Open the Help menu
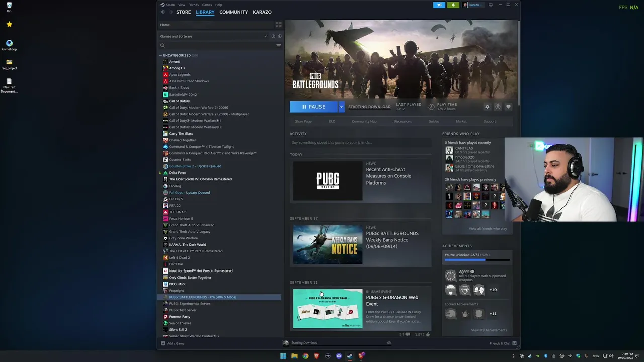Viewport: 644px width, 362px height. click(x=218, y=5)
